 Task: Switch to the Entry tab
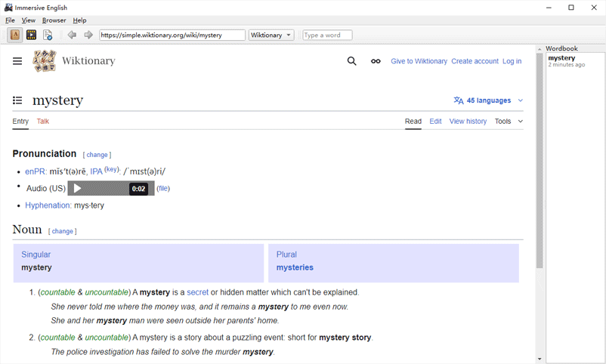point(20,122)
